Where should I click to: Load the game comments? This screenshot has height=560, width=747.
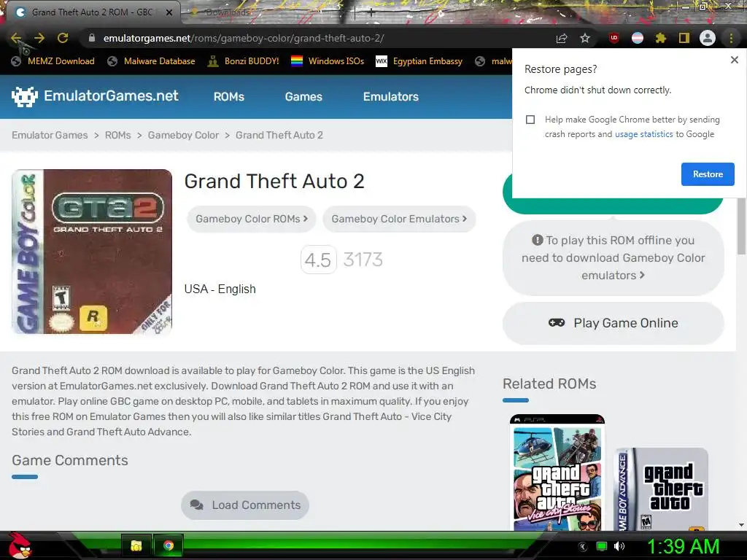245,505
